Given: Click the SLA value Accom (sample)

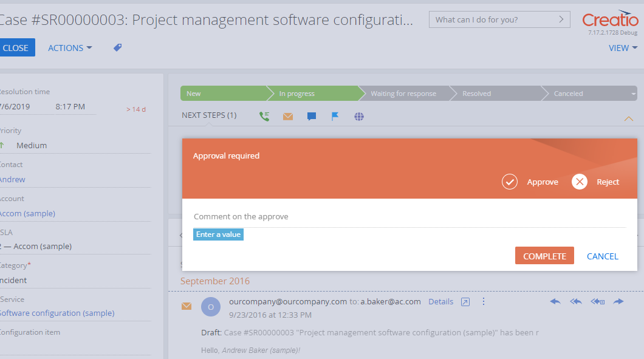Looking at the screenshot, I should click(36, 247).
